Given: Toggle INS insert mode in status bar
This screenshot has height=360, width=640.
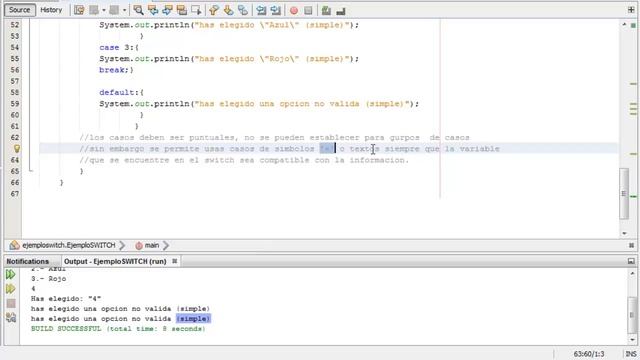Looking at the screenshot, I should point(631,354).
